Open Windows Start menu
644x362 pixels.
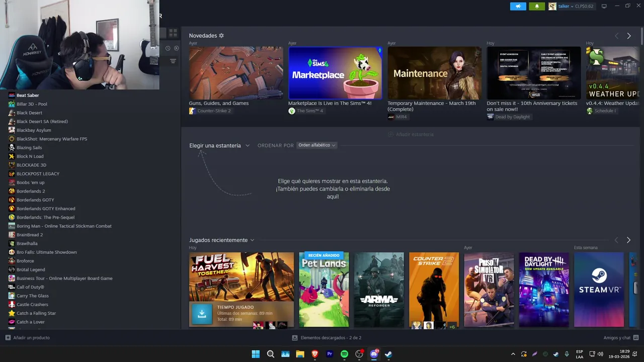[x=256, y=354]
